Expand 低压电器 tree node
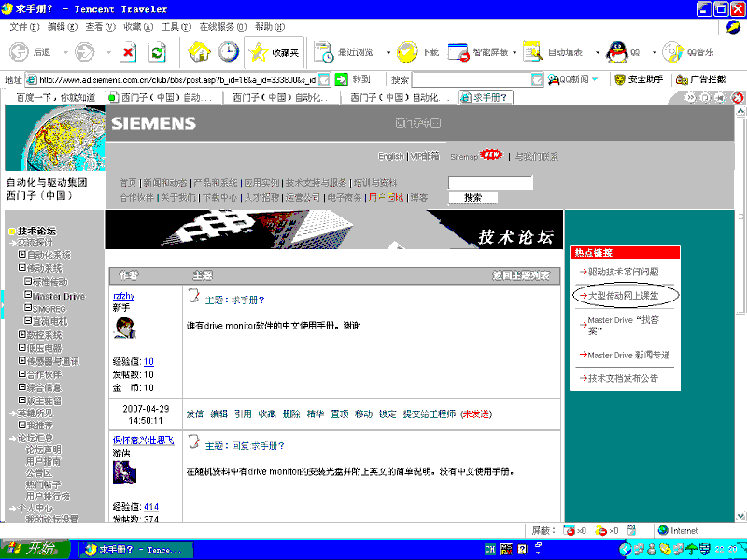Screen dimensions: 747x560 tap(21, 348)
